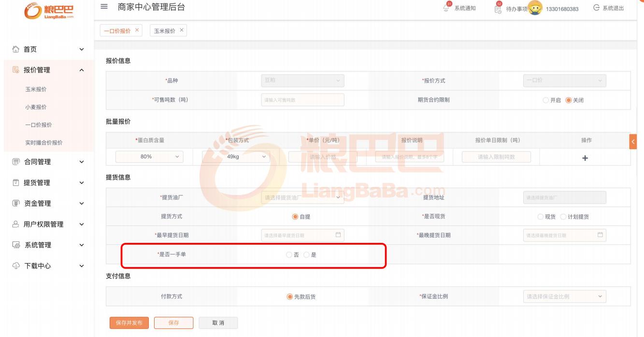Click the 保存并发布 button
Image resolution: width=644 pixels, height=337 pixels.
[129, 323]
